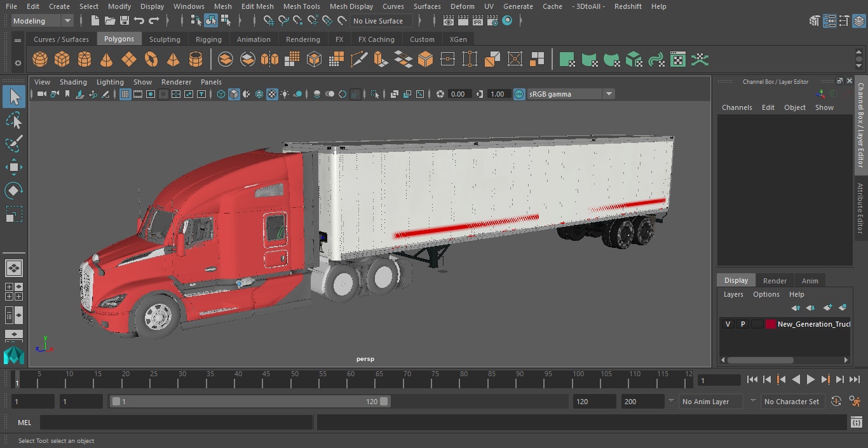Image resolution: width=868 pixels, height=448 pixels.
Task: Open Hypershade blue circle icon
Action: [507, 21]
